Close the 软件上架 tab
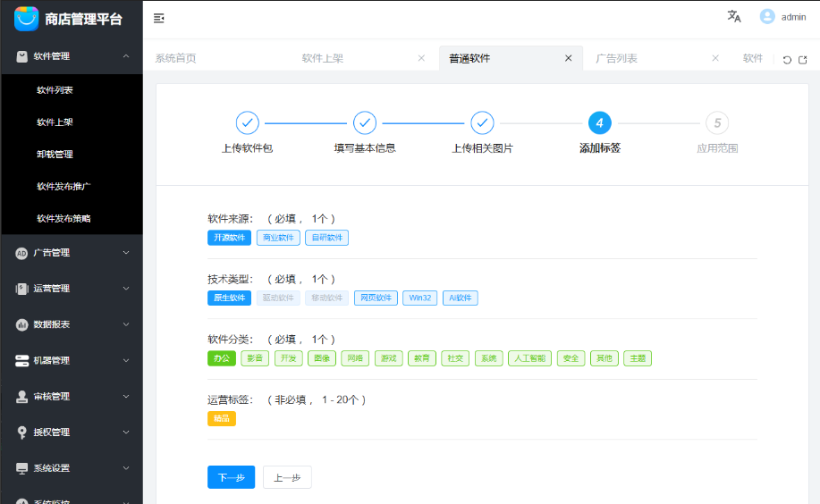 click(421, 58)
